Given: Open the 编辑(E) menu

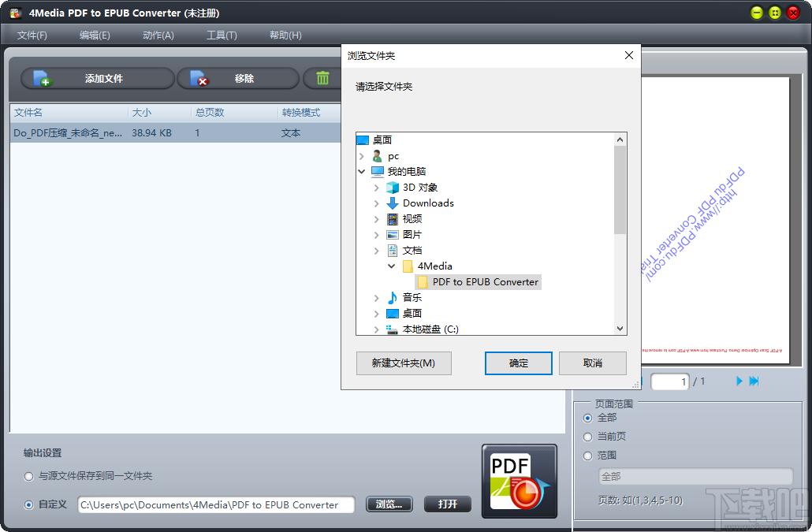Looking at the screenshot, I should click(x=95, y=35).
